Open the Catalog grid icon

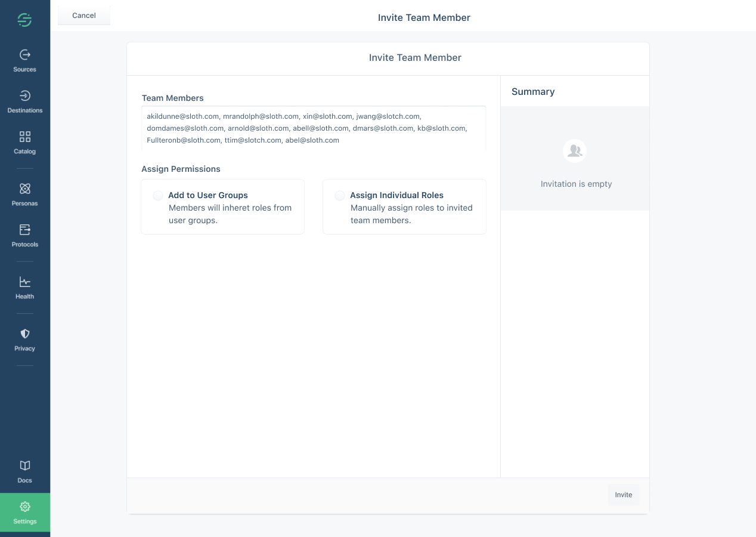[x=25, y=137]
